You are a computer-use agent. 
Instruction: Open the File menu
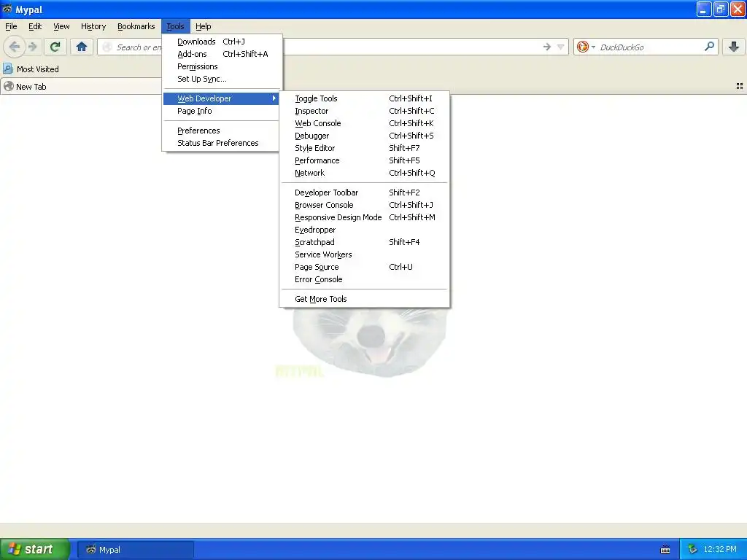coord(11,26)
